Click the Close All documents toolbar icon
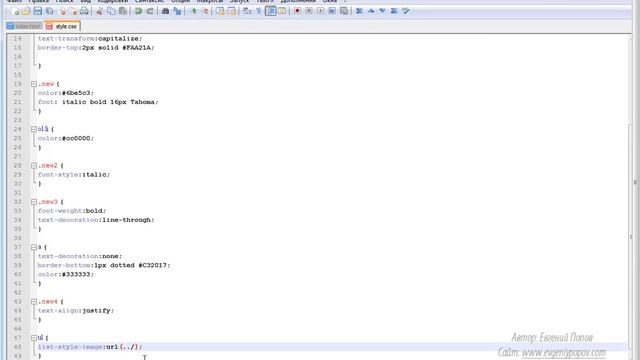 point(73,11)
